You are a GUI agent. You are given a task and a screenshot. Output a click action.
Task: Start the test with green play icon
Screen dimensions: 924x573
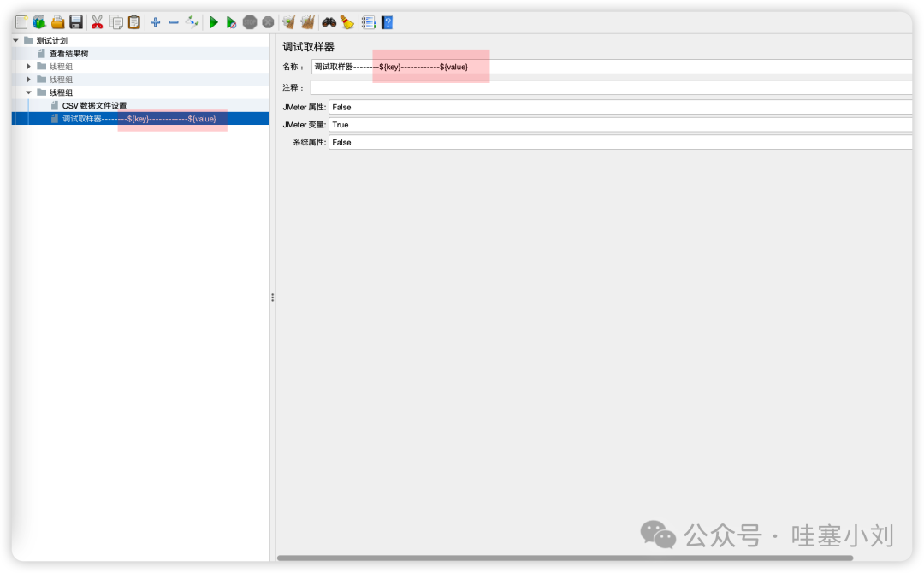coord(214,22)
